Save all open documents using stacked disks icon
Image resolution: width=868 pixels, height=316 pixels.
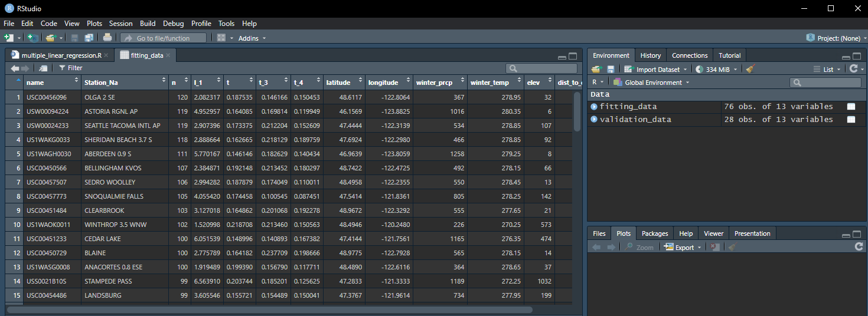pyautogui.click(x=89, y=38)
